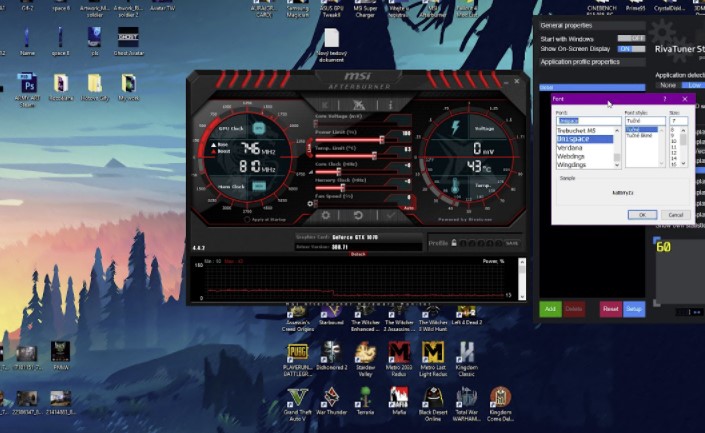Screen dimensions: 705x433
Task: Click the blue Setup button in RivaTuner
Action: [634, 309]
